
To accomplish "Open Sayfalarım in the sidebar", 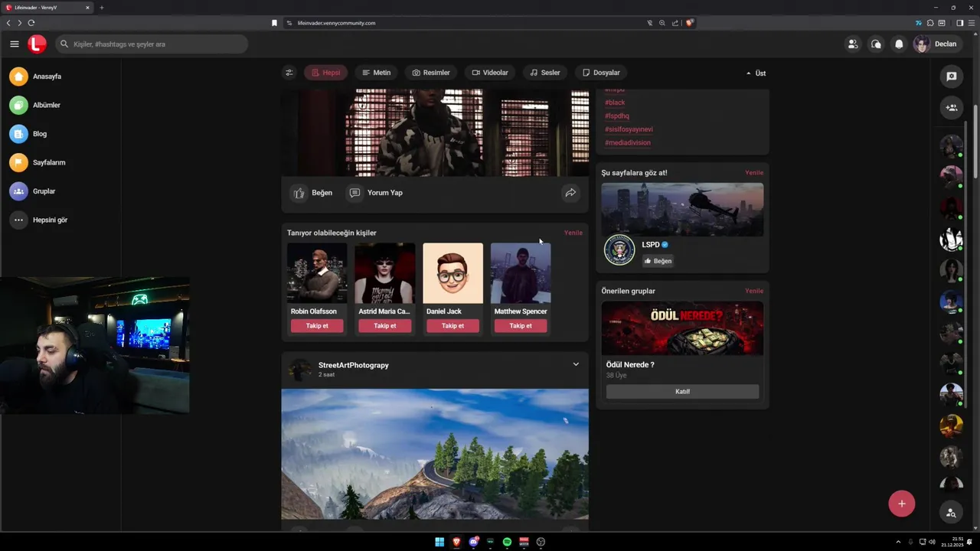I will point(38,162).
